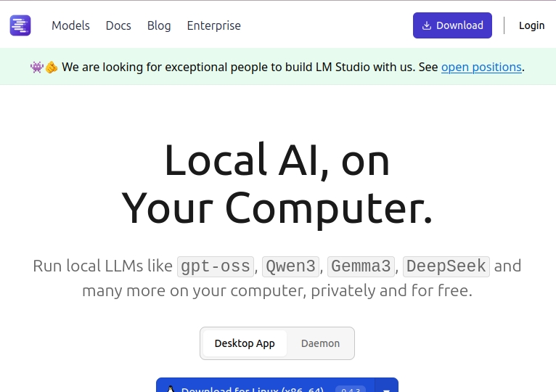Open the Models page
Screen dimensions: 556x392
(70, 25)
